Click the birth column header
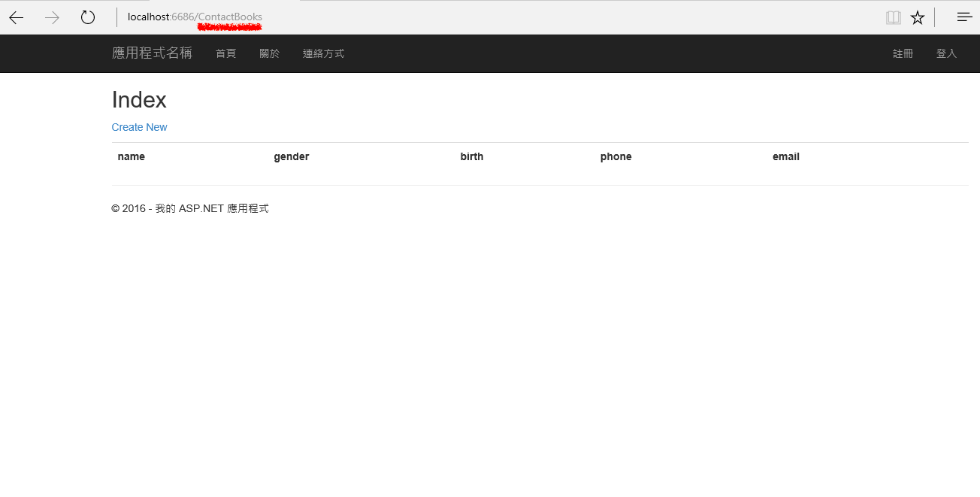 click(472, 156)
